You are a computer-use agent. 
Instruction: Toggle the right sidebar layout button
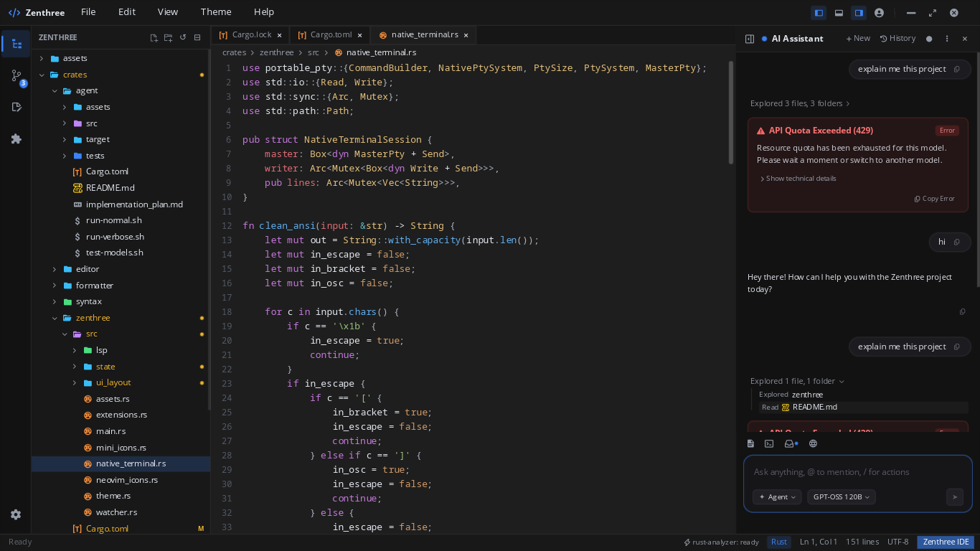pyautogui.click(x=859, y=12)
